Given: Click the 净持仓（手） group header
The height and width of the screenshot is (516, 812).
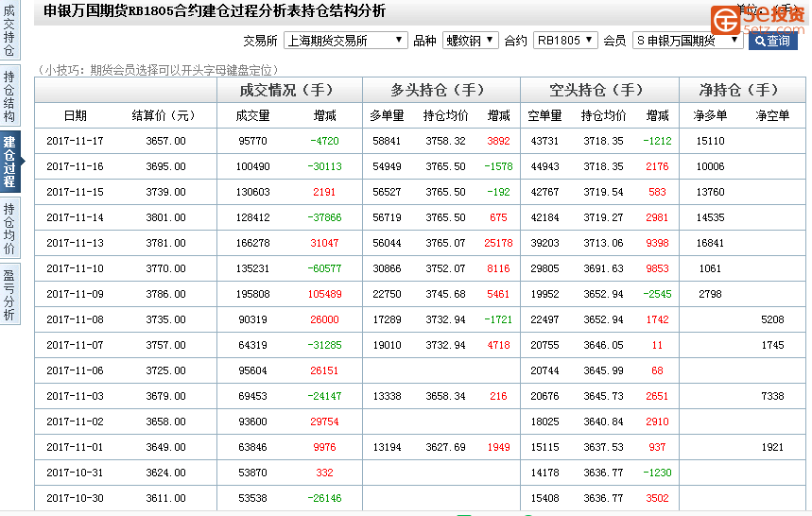Looking at the screenshot, I should pos(742,90).
